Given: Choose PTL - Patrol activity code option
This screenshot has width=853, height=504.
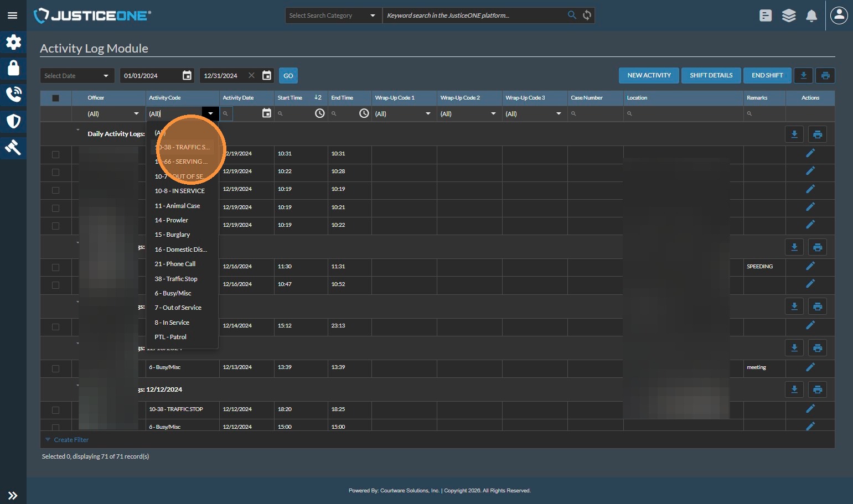Looking at the screenshot, I should pyautogui.click(x=170, y=337).
